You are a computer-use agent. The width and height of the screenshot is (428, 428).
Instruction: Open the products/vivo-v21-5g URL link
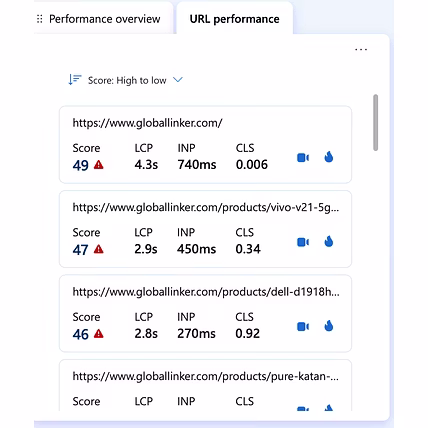[x=206, y=207]
